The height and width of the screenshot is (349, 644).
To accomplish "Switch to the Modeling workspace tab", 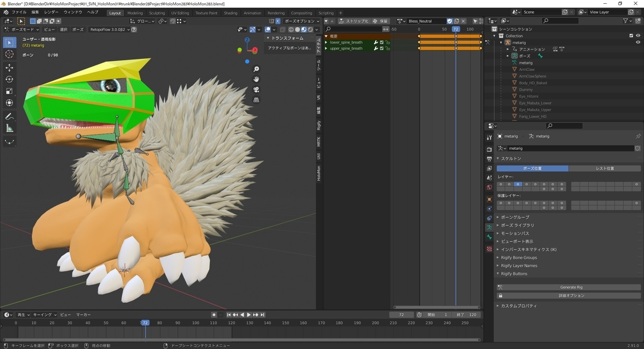I will 135,13.
